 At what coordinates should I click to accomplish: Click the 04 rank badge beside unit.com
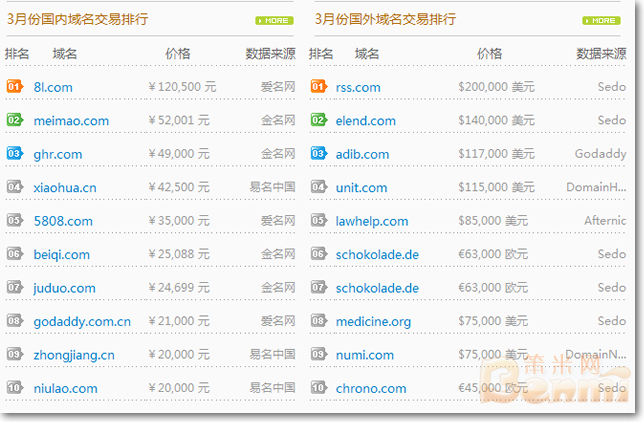[319, 187]
